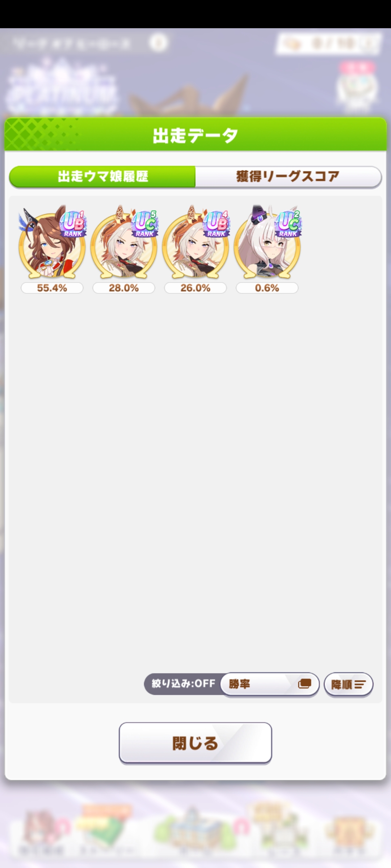
Task: Click the list icon inside 勝率 selector
Action: (304, 684)
